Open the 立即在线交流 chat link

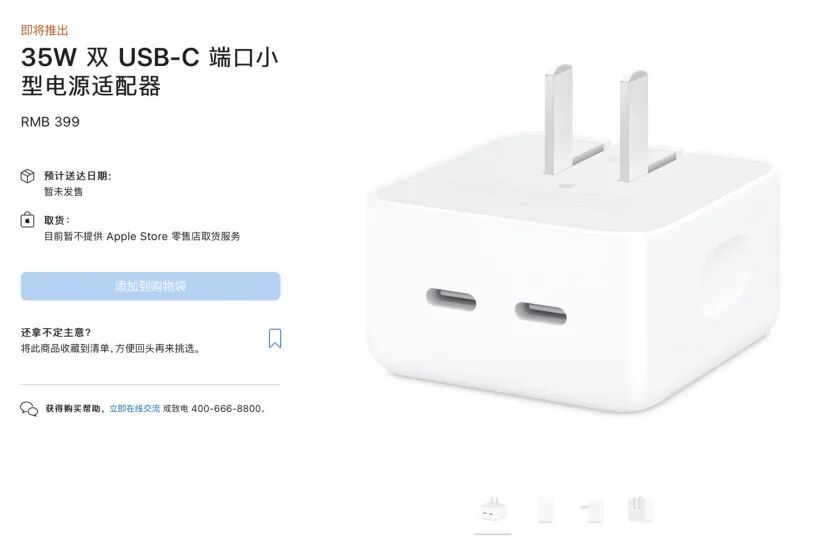tap(134, 409)
